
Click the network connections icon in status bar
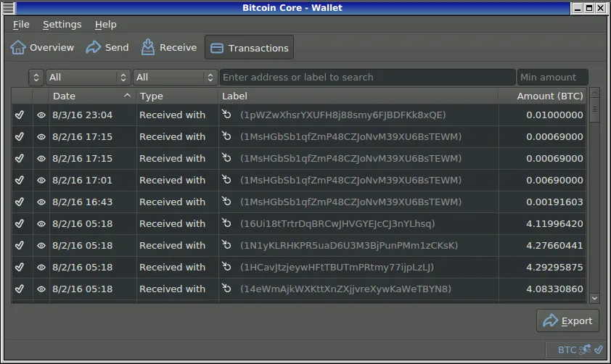click(585, 349)
